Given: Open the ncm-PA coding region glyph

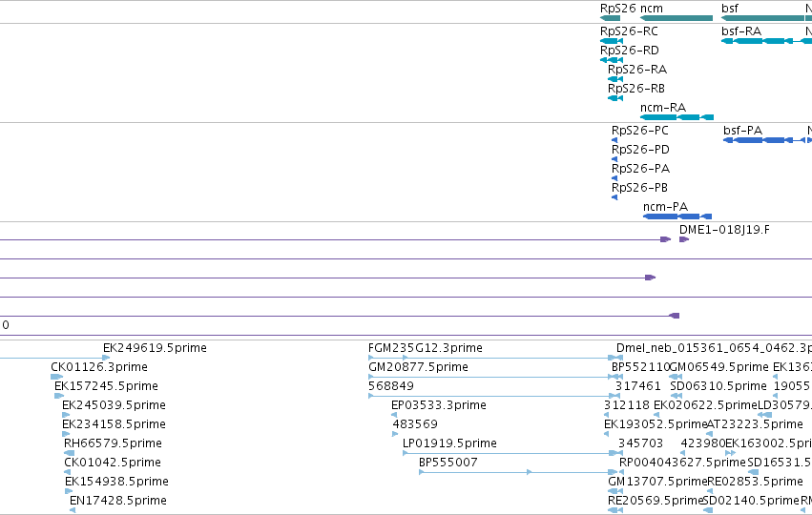Looking at the screenshot, I should 677,216.
